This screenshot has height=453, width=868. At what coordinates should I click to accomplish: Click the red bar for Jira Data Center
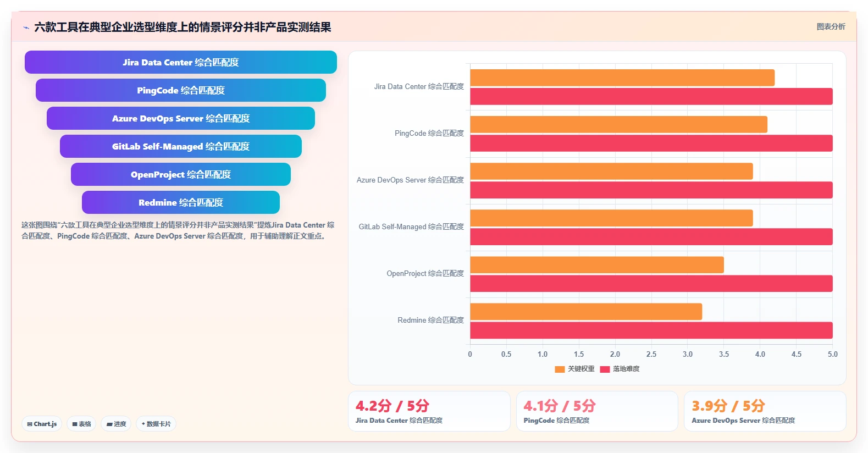(x=651, y=96)
